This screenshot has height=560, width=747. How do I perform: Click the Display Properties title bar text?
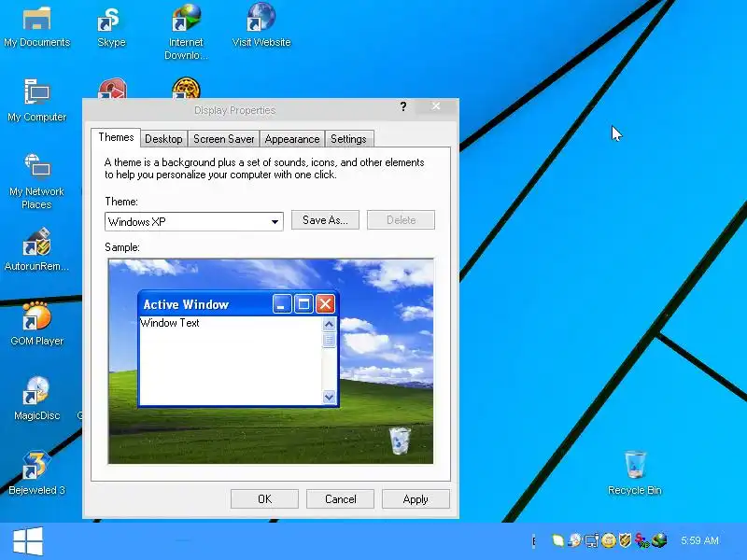235,110
